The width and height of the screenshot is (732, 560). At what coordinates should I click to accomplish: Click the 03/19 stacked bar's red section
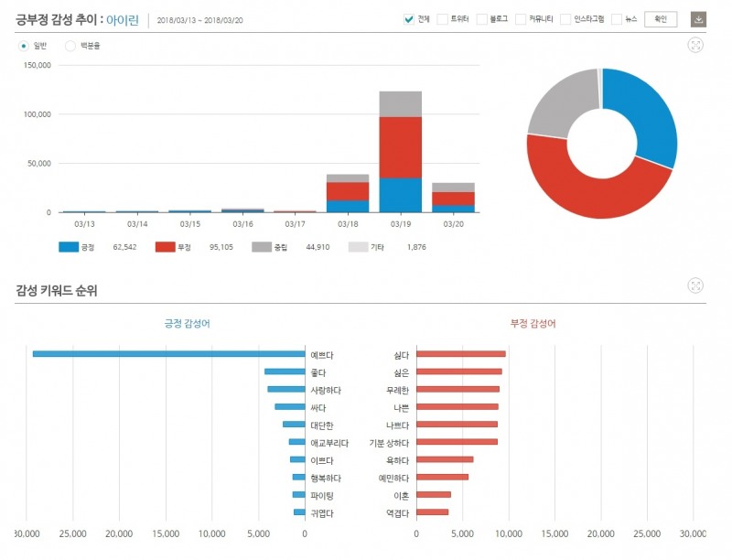point(400,146)
